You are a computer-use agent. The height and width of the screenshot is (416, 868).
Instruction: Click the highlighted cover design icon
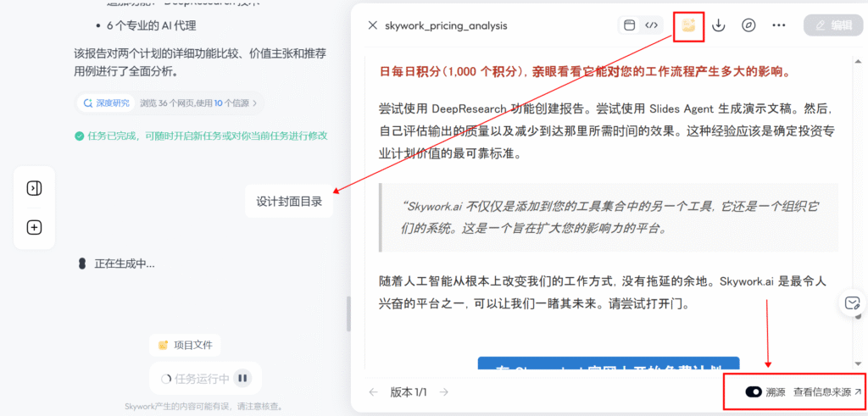coord(688,25)
